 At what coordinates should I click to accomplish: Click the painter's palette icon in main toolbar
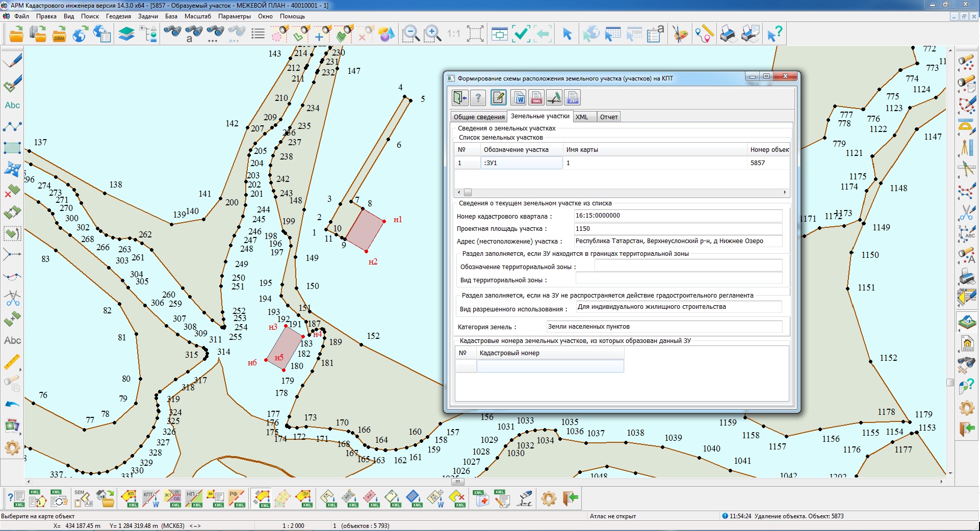(680, 35)
